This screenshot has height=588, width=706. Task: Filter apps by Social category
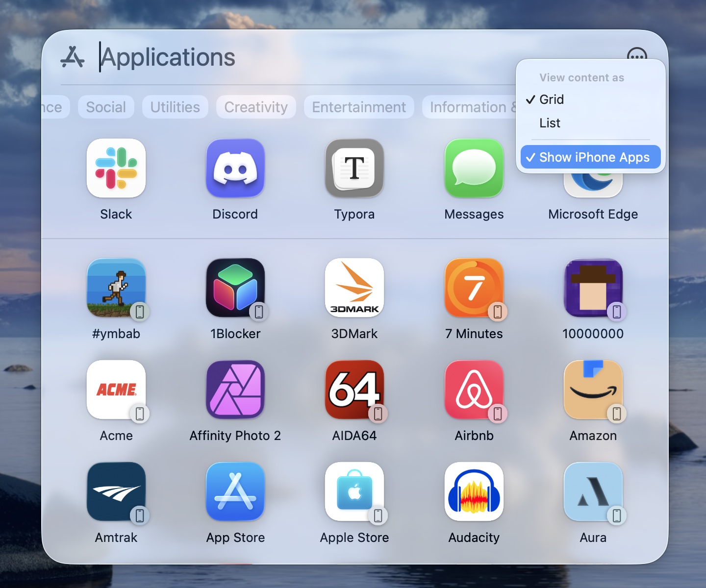(x=106, y=107)
